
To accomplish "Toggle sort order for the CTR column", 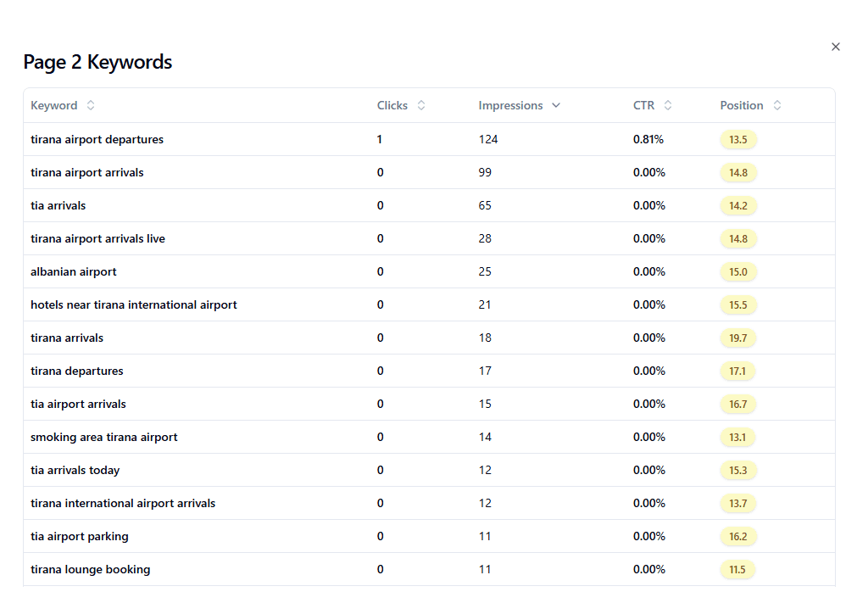I will (x=668, y=105).
